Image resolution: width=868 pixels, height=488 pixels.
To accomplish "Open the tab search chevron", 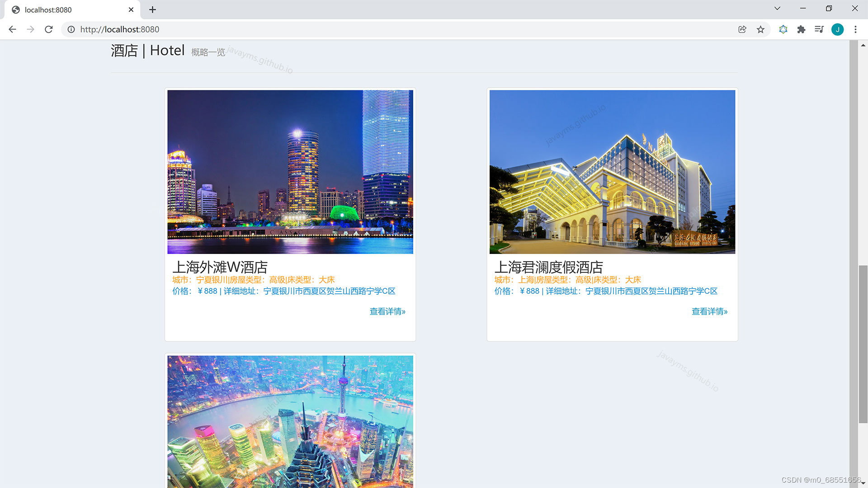I will tap(777, 8).
